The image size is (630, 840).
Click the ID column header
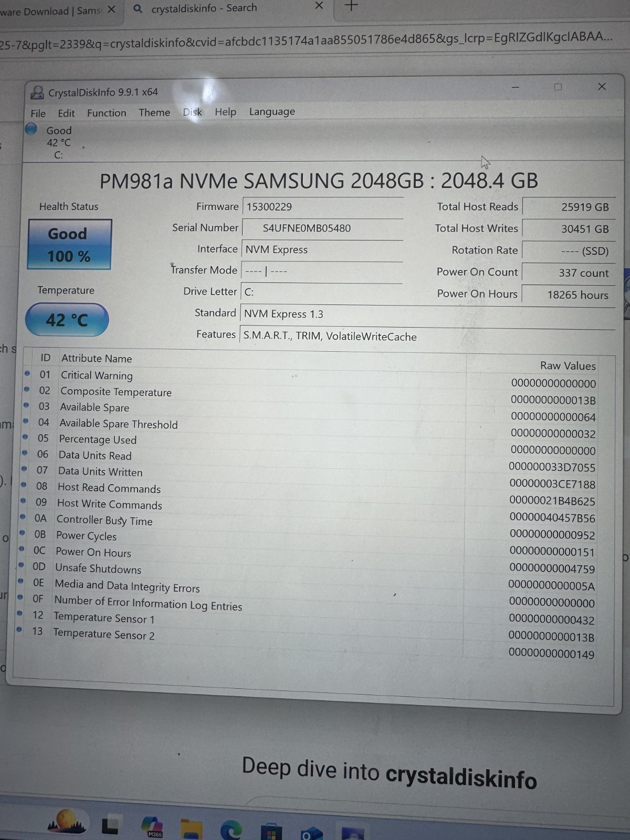(46, 358)
